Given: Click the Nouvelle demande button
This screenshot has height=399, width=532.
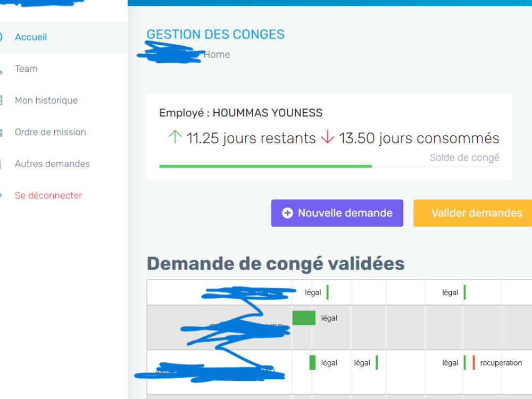Looking at the screenshot, I should pyautogui.click(x=337, y=213).
